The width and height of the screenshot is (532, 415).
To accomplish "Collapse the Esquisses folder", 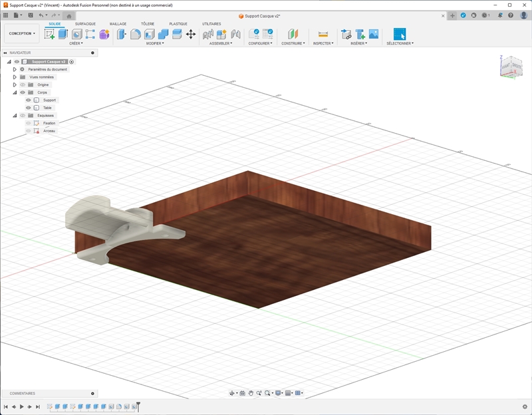I will coord(15,115).
